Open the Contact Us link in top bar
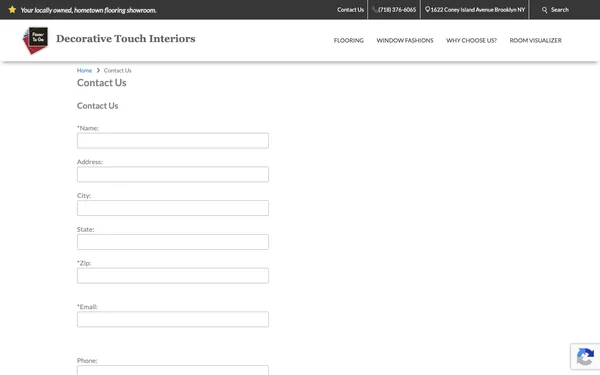The image size is (600, 375). click(x=351, y=10)
